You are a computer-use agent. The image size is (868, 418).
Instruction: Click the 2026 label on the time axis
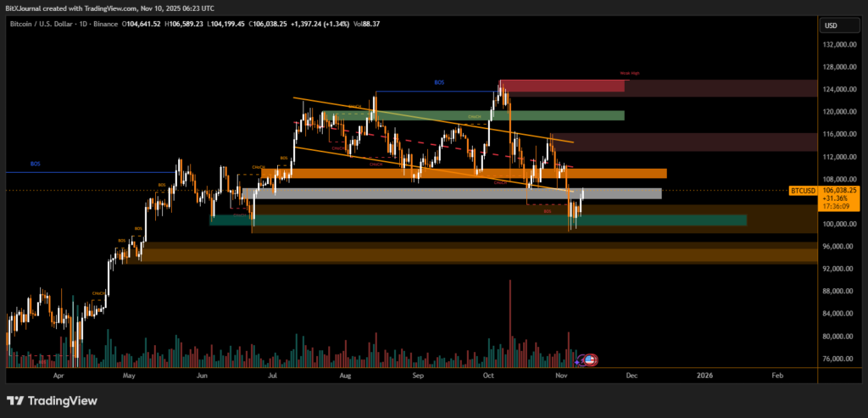tap(704, 373)
